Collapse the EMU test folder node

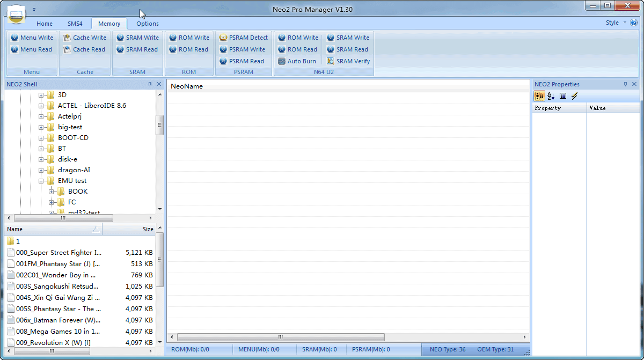pos(41,181)
